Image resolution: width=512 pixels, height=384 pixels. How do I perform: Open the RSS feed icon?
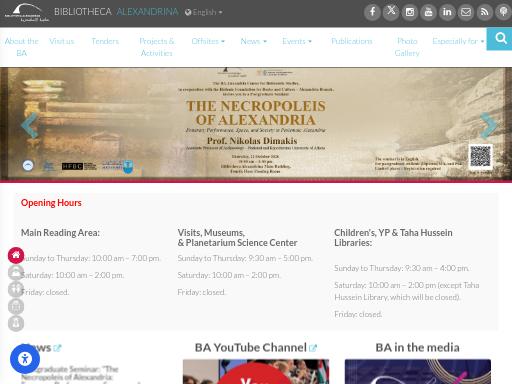tap(484, 12)
